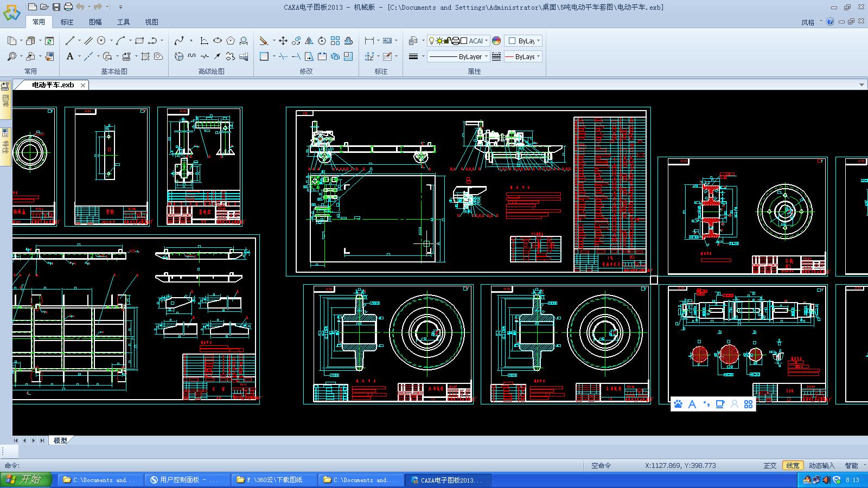Pick the Hatch fill tool

pyautogui.click(x=145, y=56)
